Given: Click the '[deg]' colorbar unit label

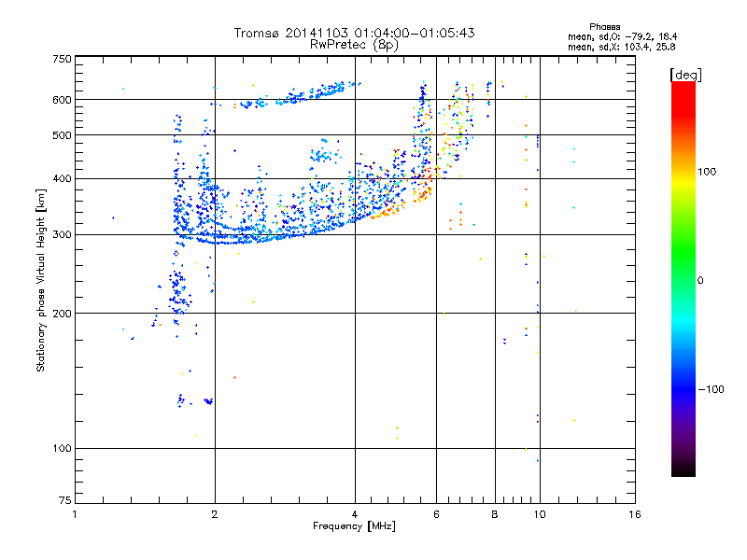Looking at the screenshot, I should [685, 75].
